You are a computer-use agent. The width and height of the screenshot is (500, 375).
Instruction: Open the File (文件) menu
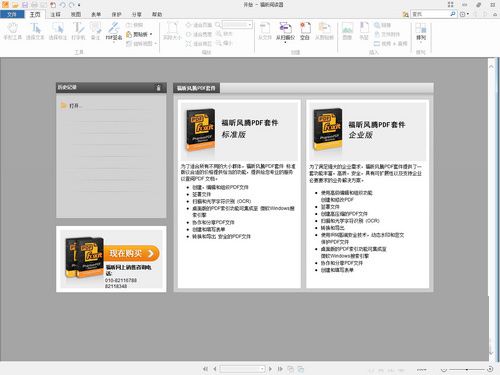12,14
